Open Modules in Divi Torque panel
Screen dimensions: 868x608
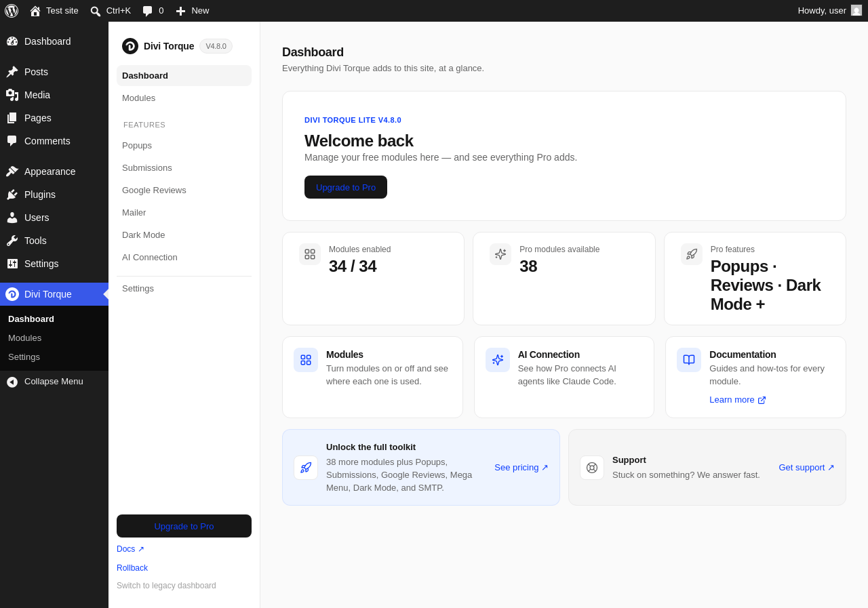click(184, 98)
